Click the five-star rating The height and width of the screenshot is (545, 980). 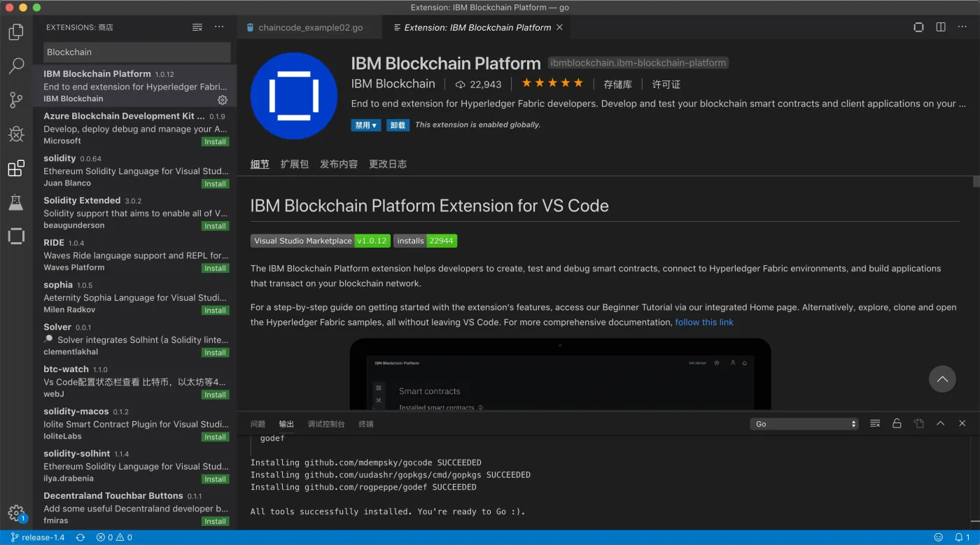552,83
